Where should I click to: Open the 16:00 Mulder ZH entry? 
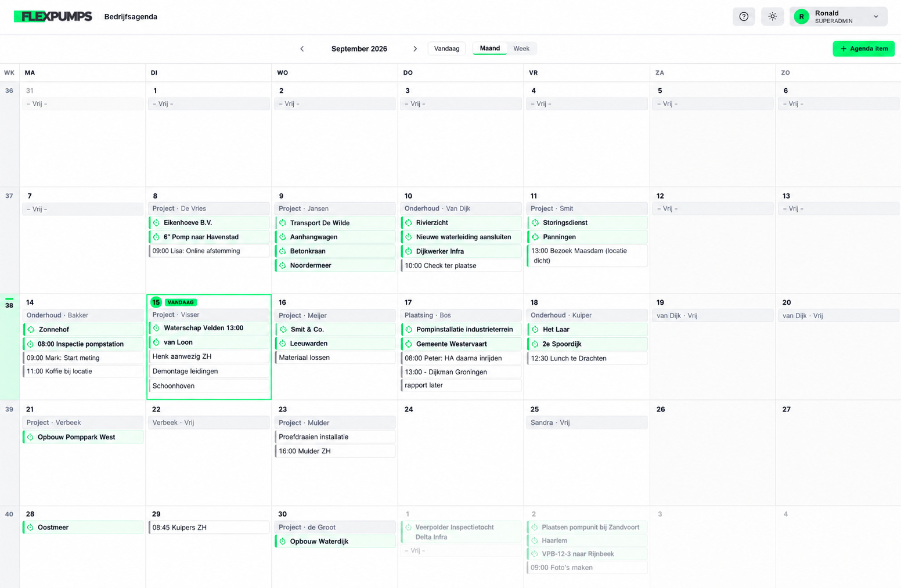pyautogui.click(x=335, y=451)
